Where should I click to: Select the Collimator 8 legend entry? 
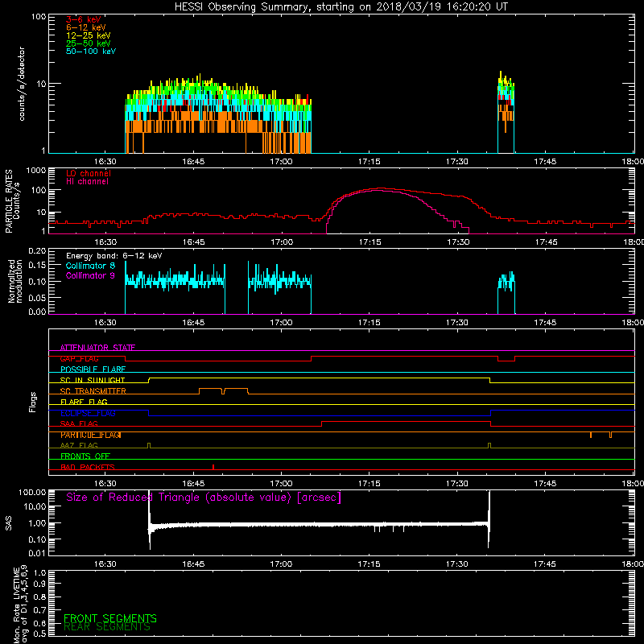tap(90, 266)
